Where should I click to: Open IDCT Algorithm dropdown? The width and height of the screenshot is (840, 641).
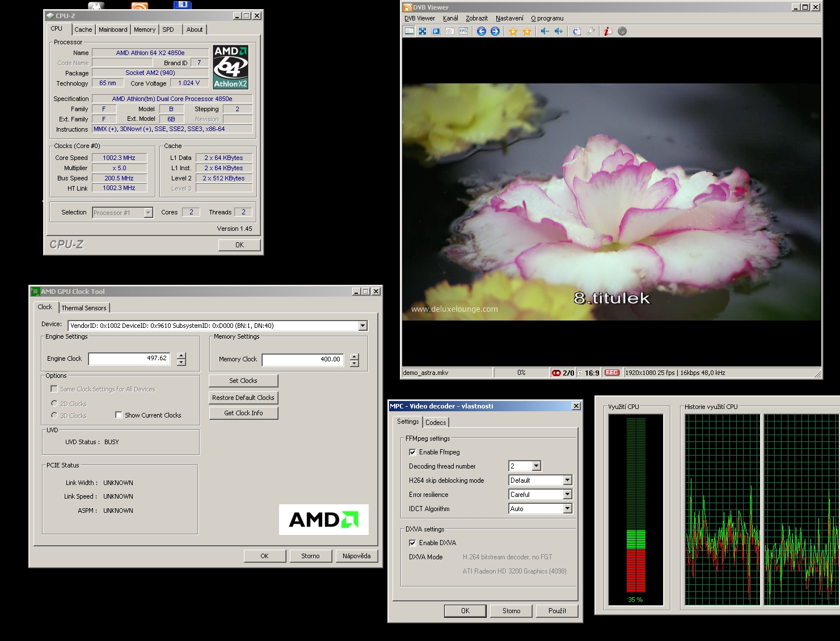(x=567, y=508)
